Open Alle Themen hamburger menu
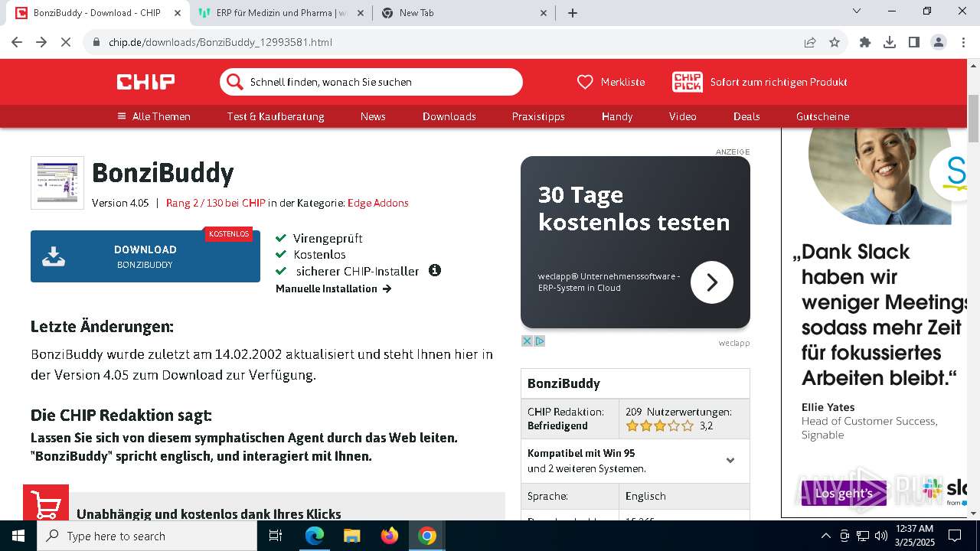 tap(154, 116)
